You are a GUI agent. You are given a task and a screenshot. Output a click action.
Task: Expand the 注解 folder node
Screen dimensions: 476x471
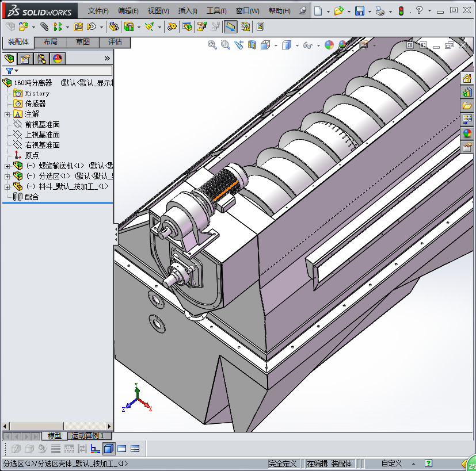click(7, 114)
